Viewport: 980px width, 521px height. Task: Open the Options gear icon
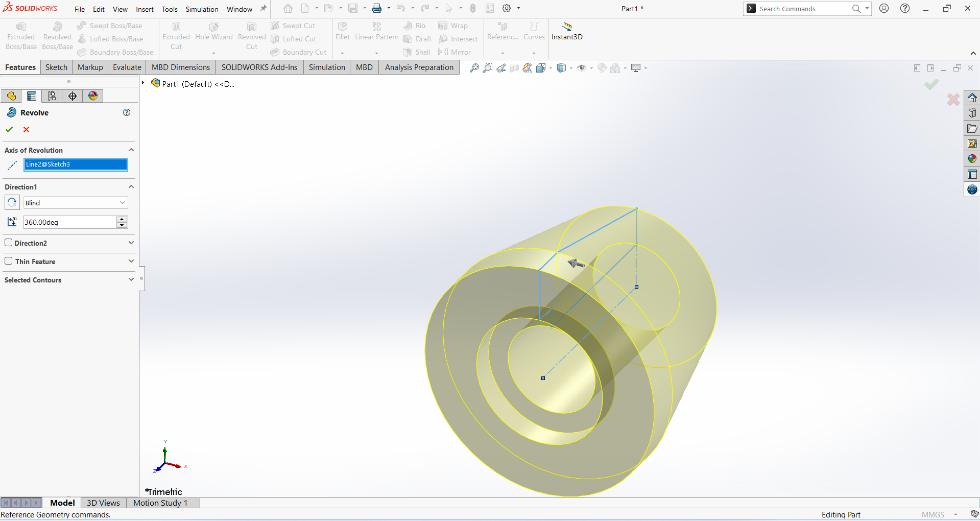(507, 8)
